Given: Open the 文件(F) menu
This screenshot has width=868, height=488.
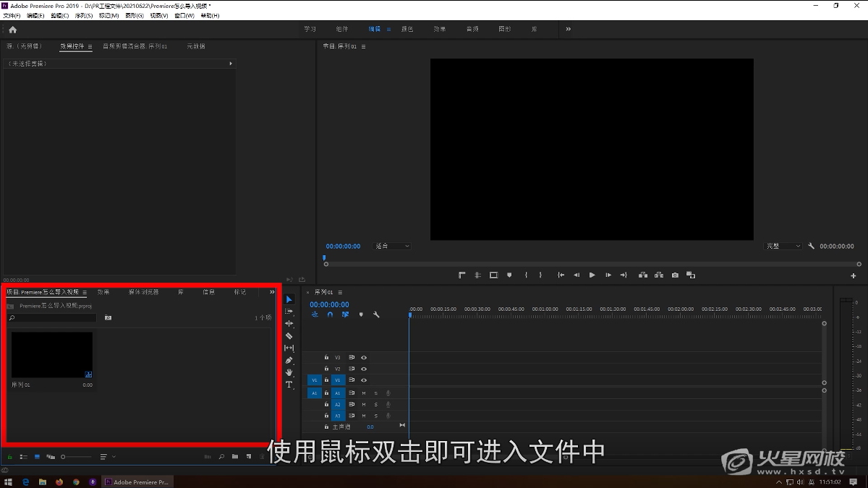Looking at the screenshot, I should [x=12, y=15].
